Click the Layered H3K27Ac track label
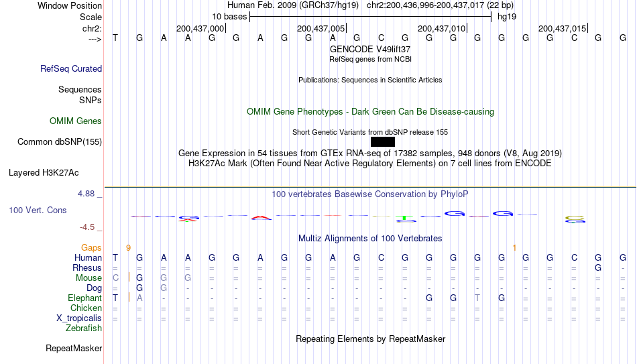 click(44, 173)
